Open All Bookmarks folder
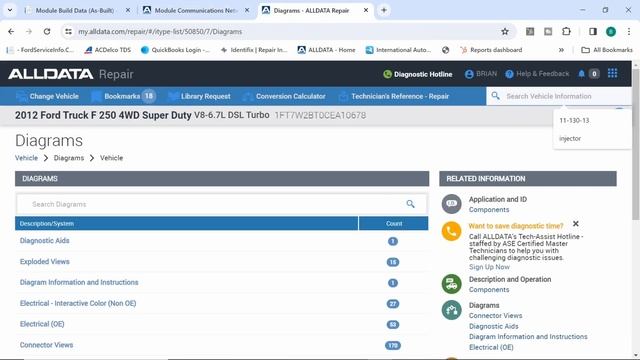Screen dimensions: 640x360 point(607,50)
